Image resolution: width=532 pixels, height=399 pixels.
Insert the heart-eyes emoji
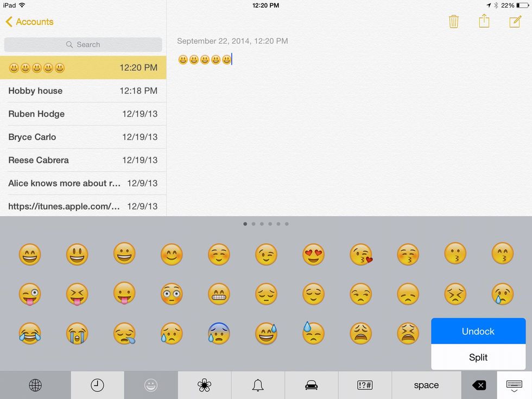tap(313, 254)
